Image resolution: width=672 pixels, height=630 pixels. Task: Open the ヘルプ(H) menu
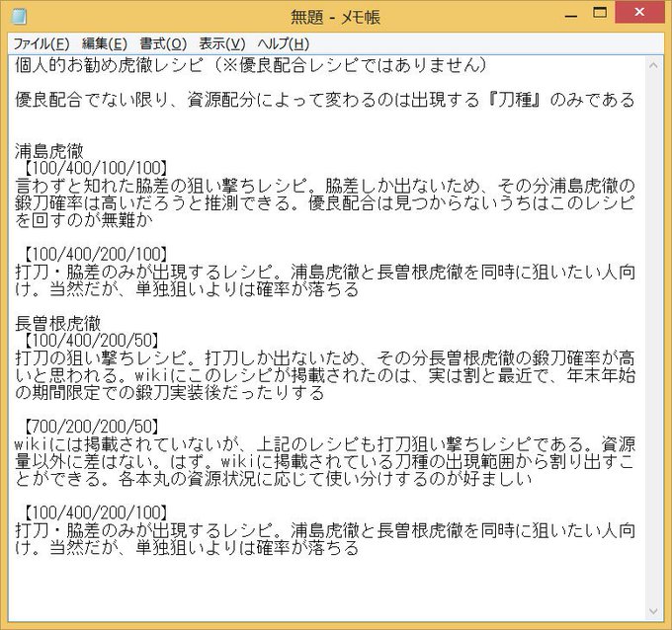pos(284,44)
